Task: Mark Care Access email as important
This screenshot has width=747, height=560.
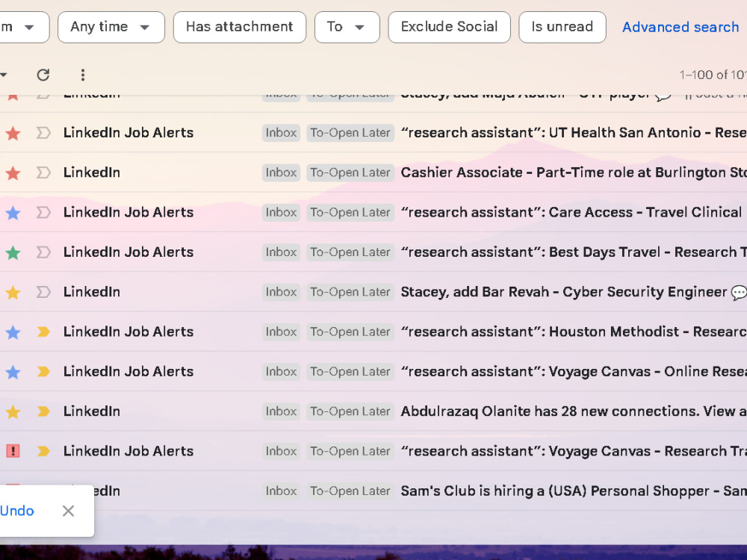Action: click(43, 212)
